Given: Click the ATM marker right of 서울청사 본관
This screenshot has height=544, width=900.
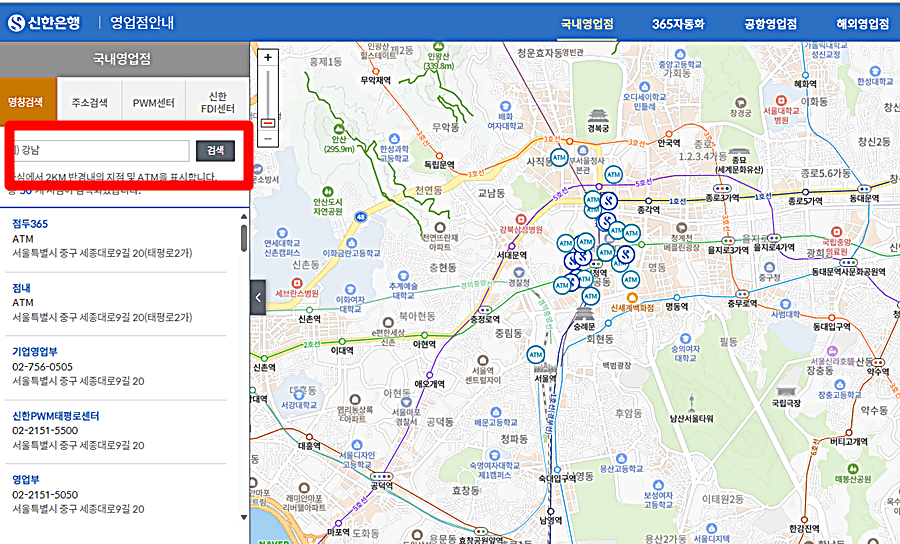Looking at the screenshot, I should point(614,174).
